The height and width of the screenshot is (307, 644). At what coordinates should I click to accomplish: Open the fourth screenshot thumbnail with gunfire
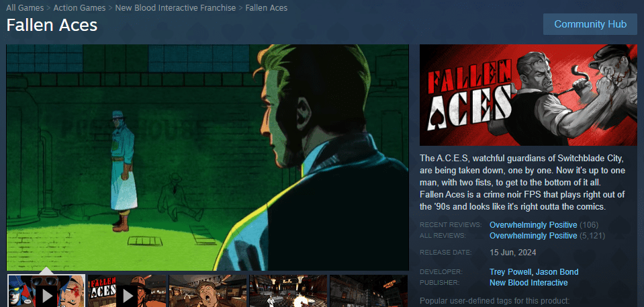pyautogui.click(x=288, y=292)
